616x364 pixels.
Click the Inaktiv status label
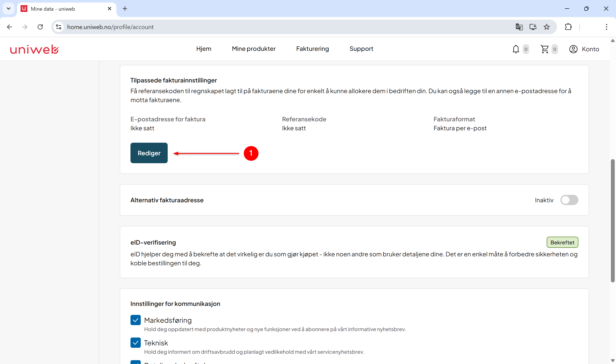tap(544, 200)
